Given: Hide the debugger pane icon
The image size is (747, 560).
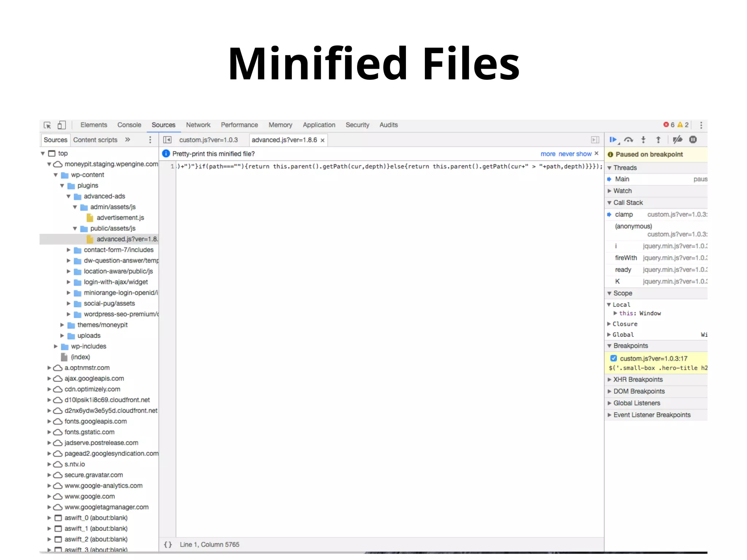Looking at the screenshot, I should pos(595,140).
